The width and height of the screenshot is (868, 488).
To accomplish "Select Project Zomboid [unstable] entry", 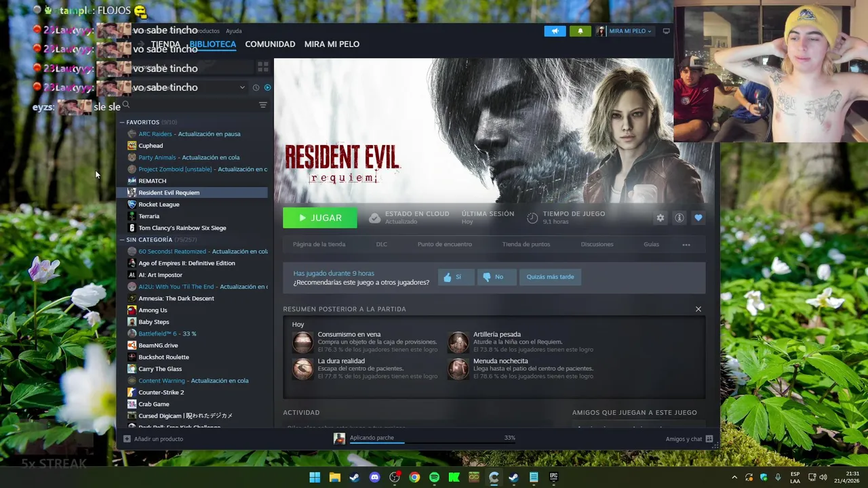I will [193, 169].
